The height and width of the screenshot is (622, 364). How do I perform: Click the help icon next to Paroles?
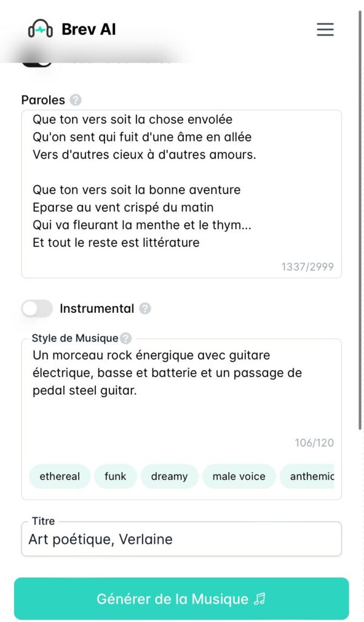click(75, 100)
